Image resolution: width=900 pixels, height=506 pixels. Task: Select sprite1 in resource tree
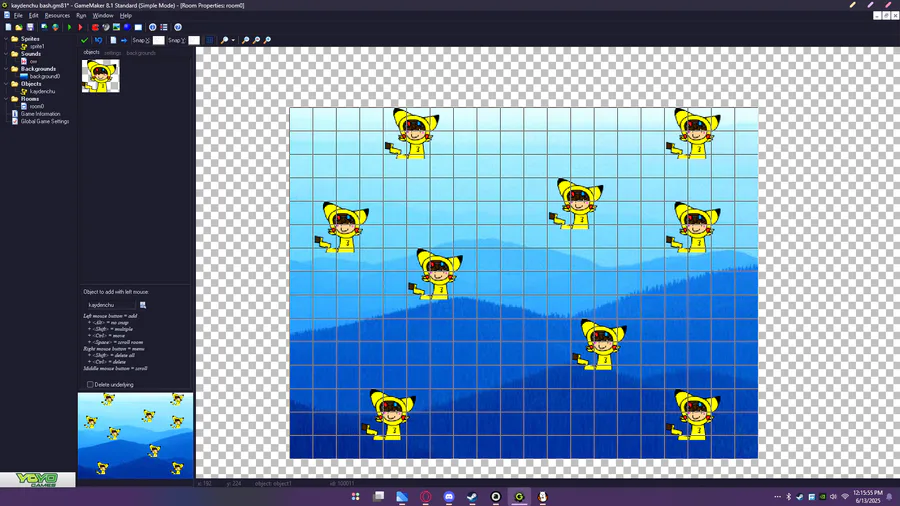point(37,46)
